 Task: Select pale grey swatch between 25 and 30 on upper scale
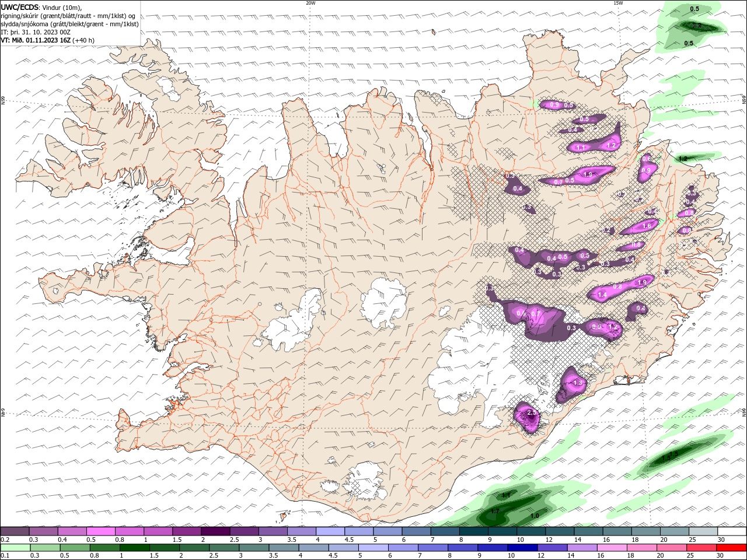tap(703, 531)
